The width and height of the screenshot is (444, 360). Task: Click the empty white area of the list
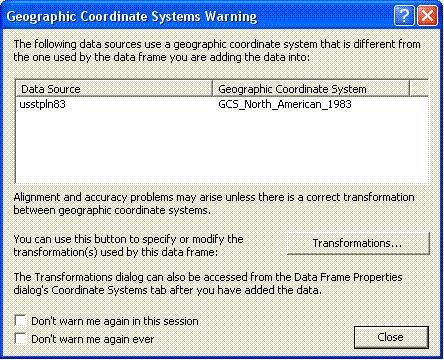coord(222,147)
